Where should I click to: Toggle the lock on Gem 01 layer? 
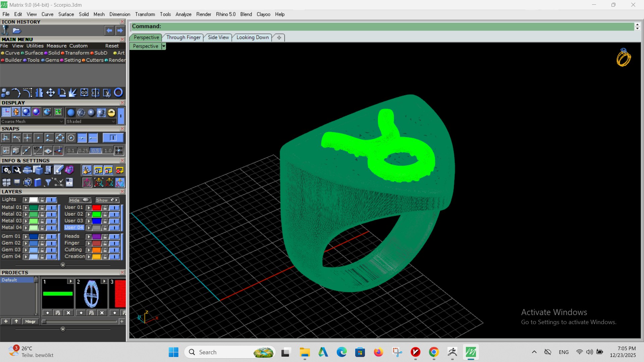pos(42,237)
